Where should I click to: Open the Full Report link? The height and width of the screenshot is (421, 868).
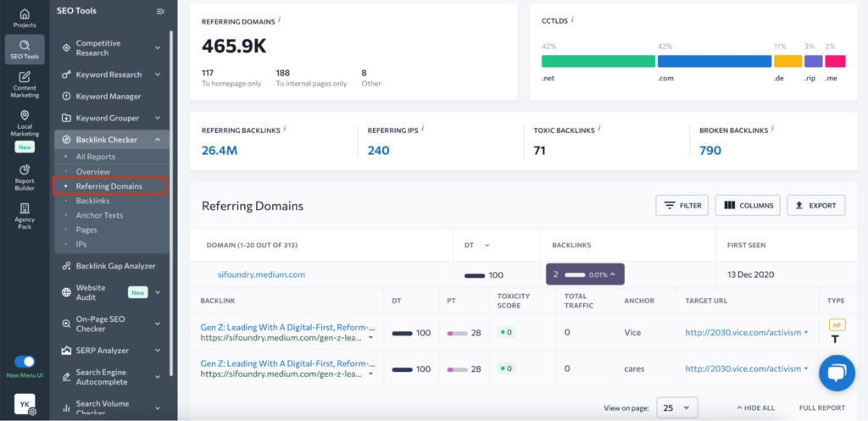(822, 407)
